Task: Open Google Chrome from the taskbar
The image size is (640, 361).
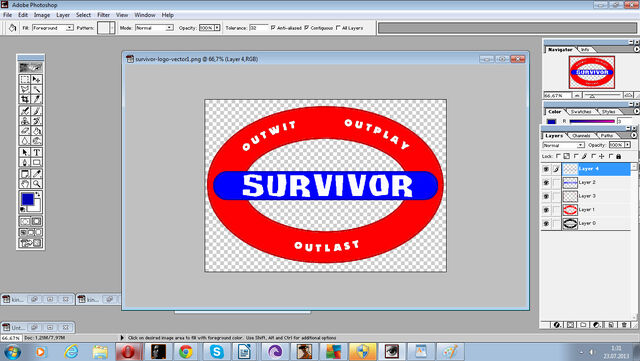Action: pyautogui.click(x=186, y=352)
